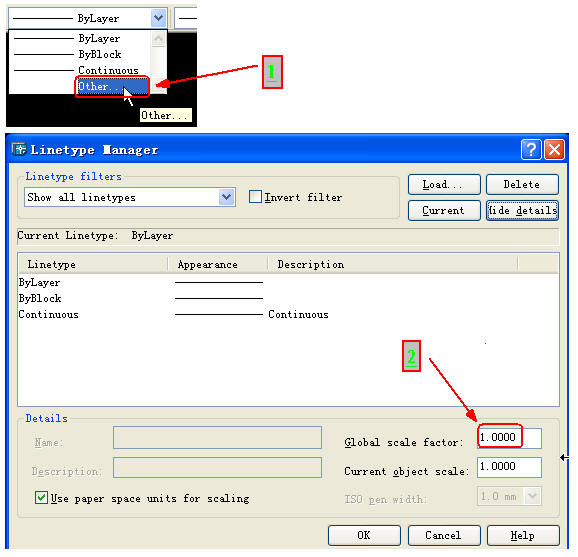Click the Current object scale input field
The width and height of the screenshot is (578, 557).
[x=509, y=467]
